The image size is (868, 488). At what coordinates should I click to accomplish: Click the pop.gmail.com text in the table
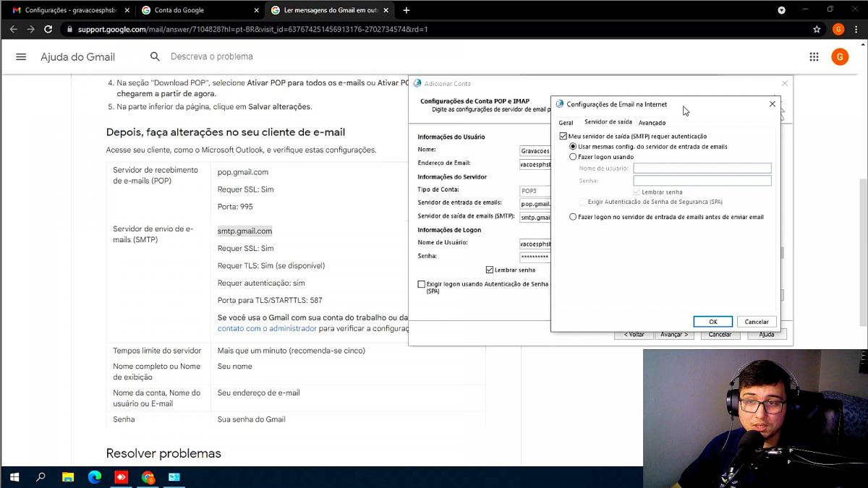[x=243, y=172]
